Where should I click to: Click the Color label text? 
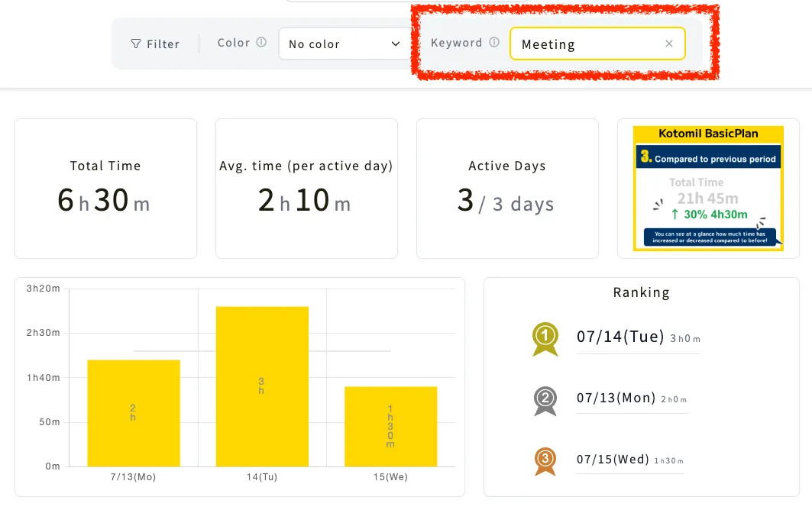(234, 43)
